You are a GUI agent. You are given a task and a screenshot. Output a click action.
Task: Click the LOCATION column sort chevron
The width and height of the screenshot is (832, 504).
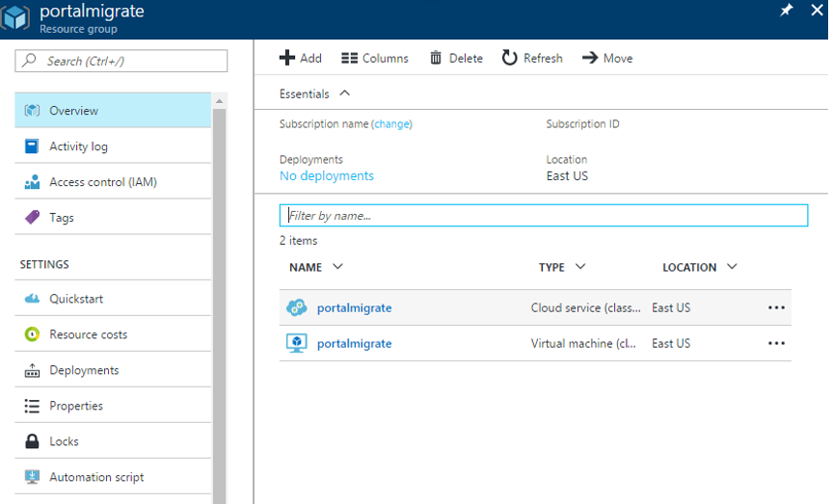732,267
